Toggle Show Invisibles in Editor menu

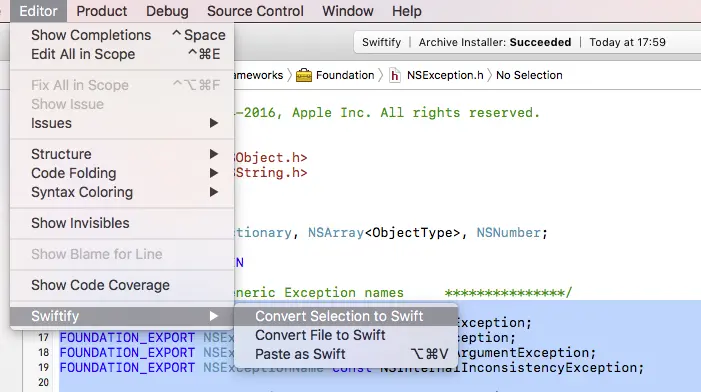coord(122,223)
